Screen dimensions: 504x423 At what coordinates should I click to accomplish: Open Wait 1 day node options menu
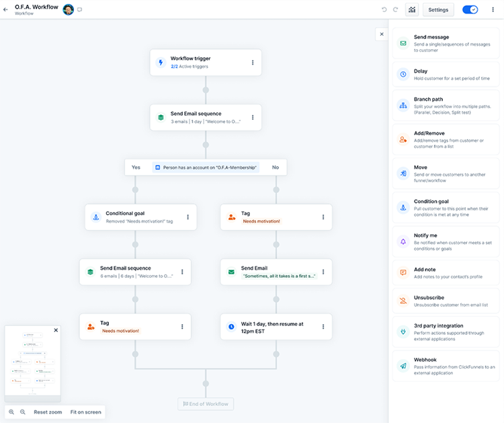[x=323, y=327]
